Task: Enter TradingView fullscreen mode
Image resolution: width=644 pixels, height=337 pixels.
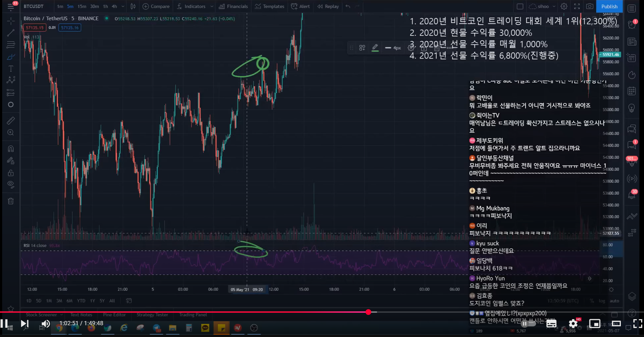Action: point(577,6)
